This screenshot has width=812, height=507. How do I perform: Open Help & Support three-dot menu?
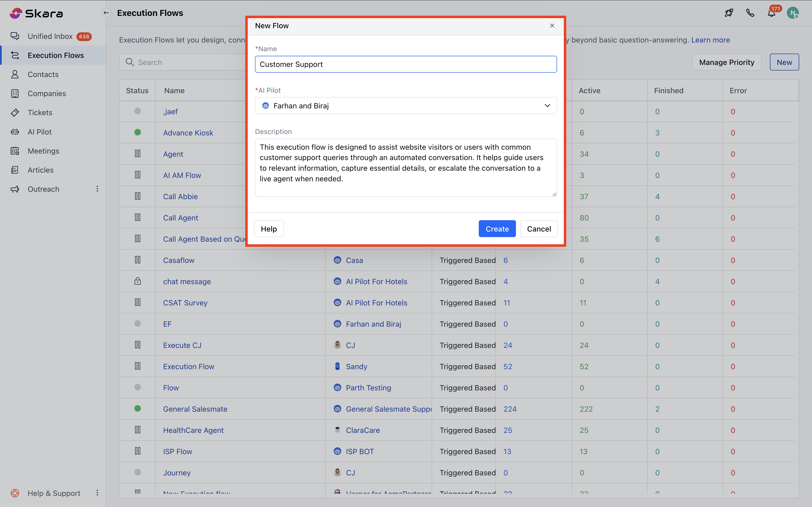pos(97,493)
